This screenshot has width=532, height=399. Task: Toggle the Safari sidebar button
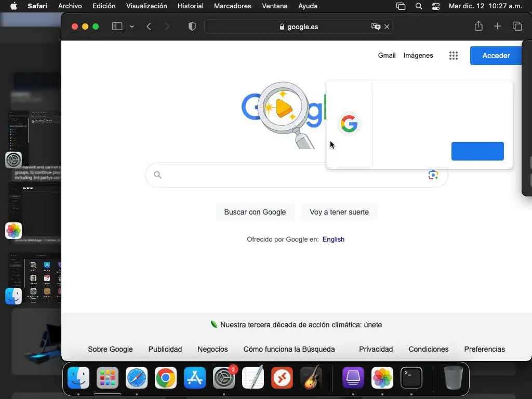(117, 26)
